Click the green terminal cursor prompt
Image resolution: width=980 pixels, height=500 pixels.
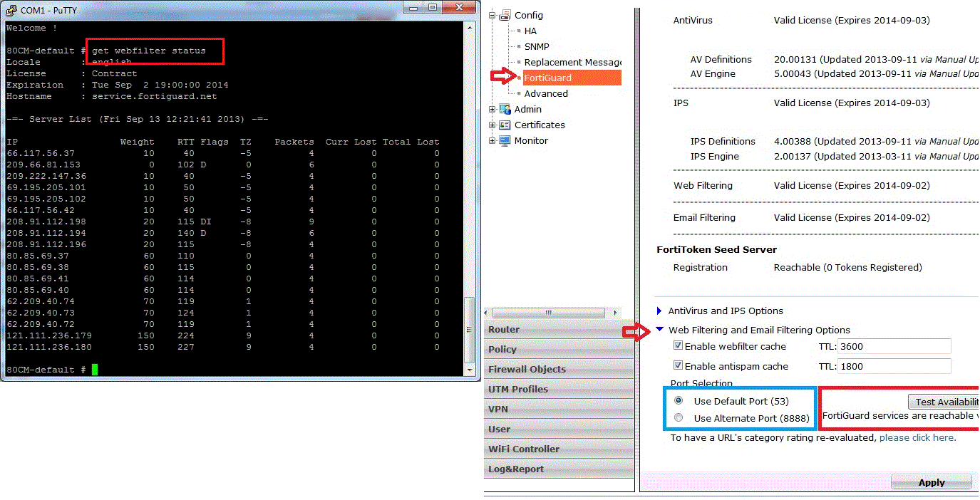[95, 370]
